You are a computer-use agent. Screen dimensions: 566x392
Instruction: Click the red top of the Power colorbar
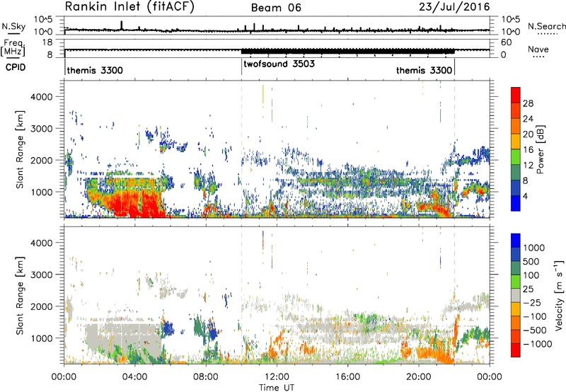click(x=516, y=95)
